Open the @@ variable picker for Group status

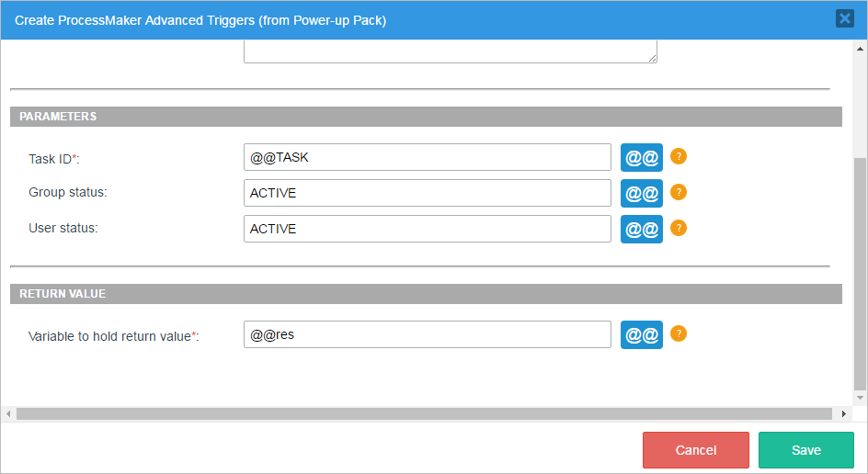click(641, 193)
